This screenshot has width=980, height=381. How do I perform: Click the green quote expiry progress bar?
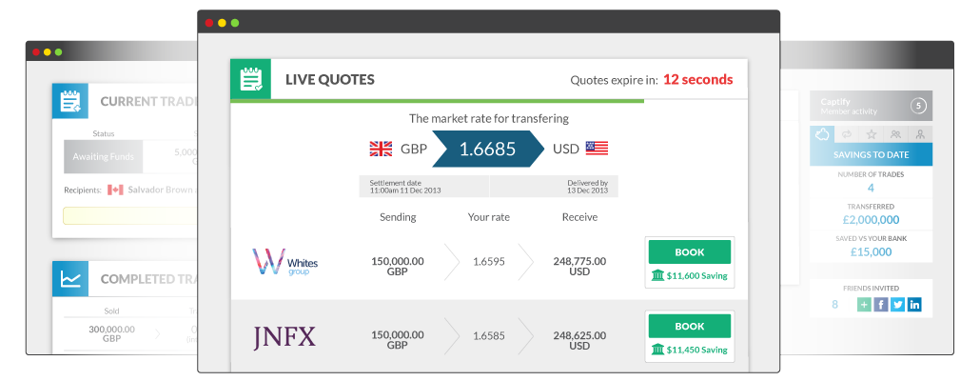coord(437,101)
